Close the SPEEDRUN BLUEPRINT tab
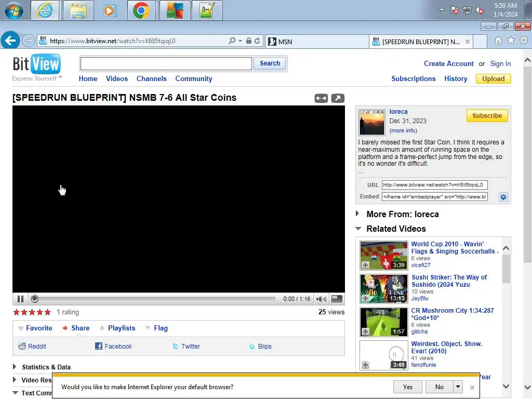 pos(468,42)
